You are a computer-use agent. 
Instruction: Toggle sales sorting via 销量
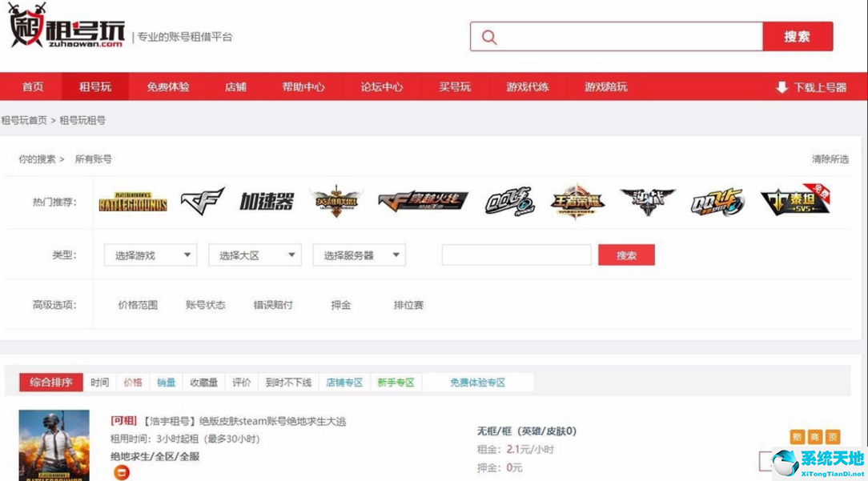[165, 383]
